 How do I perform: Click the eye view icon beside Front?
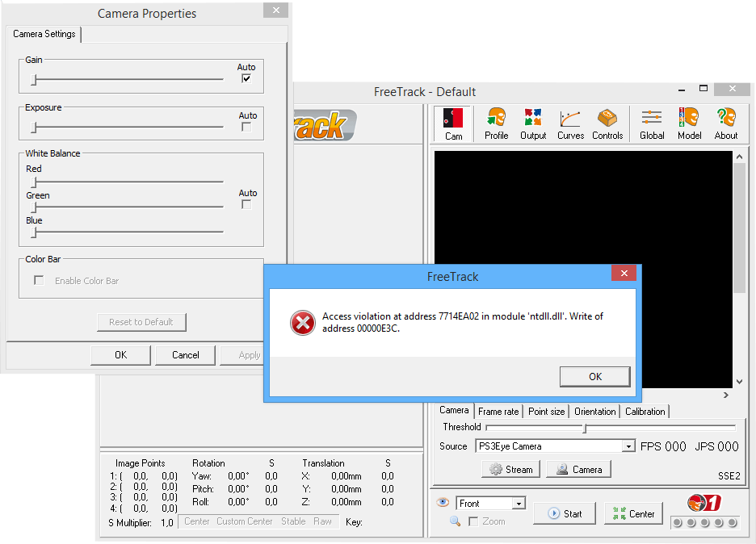pyautogui.click(x=443, y=503)
